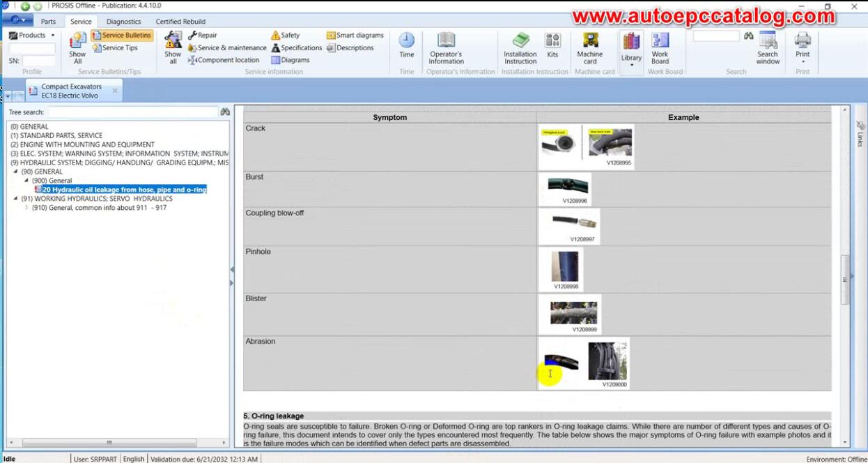Toggle Service & maintenance filter
The width and height of the screenshot is (868, 463).
[x=227, y=48]
